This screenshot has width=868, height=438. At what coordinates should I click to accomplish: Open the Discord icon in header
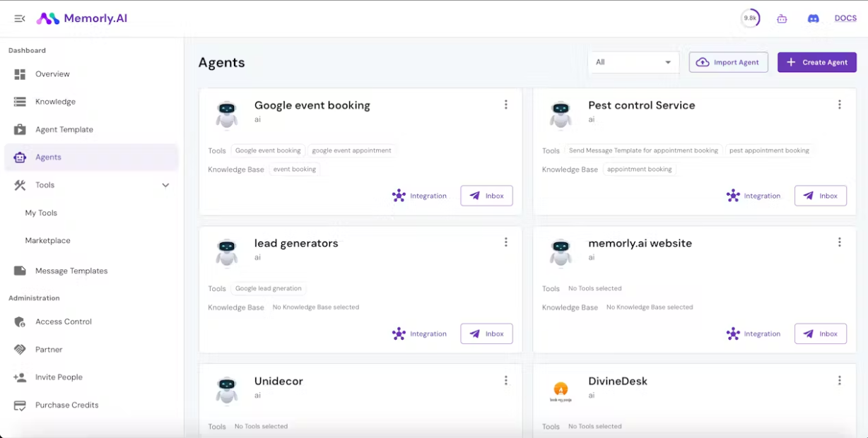(813, 19)
